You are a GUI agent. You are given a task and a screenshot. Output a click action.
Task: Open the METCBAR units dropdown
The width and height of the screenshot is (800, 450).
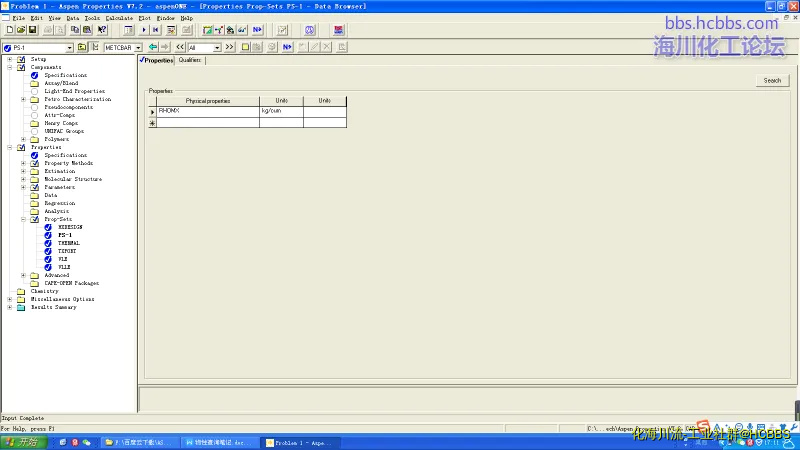pos(138,47)
